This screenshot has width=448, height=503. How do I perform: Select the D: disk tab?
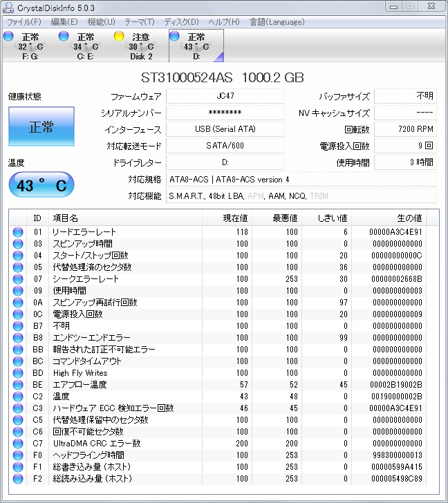(196, 46)
